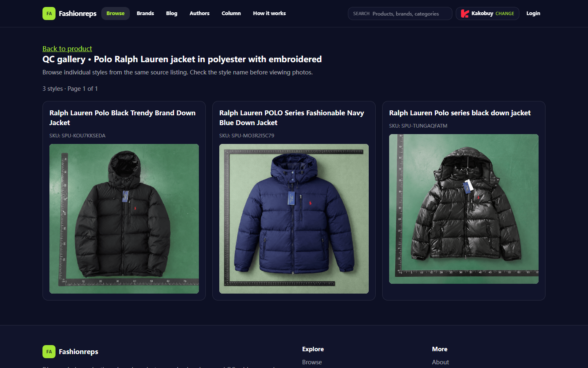Open the glossy black down jacket photo
This screenshot has height=368, width=588.
point(464,209)
